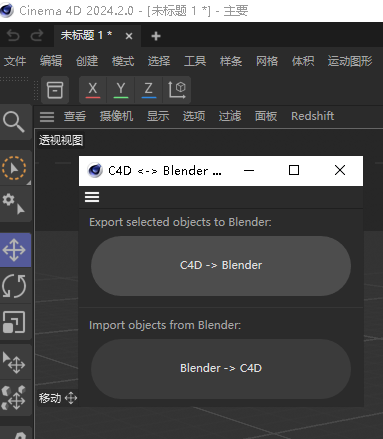Open the 创建 menu
The height and width of the screenshot is (439, 383).
coord(87,61)
